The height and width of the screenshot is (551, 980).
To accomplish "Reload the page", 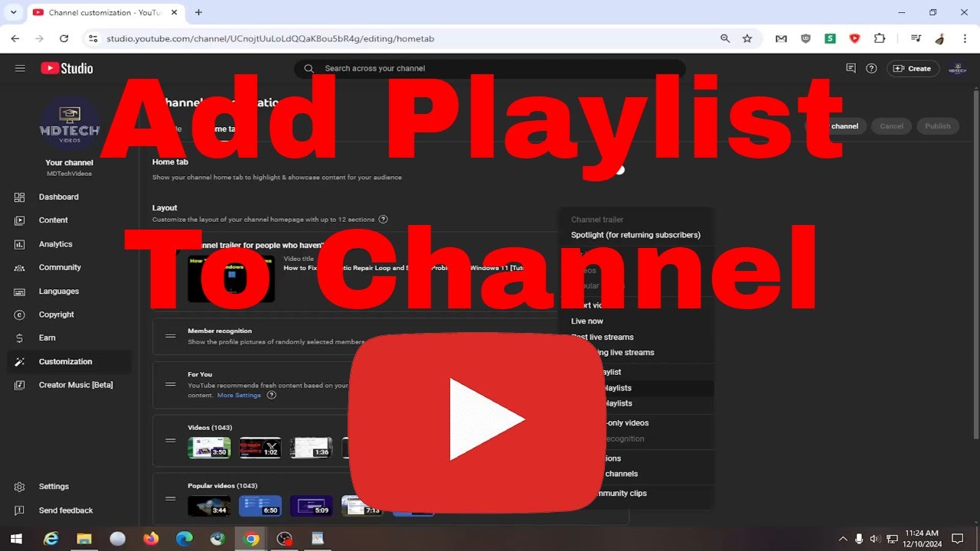I will [64, 38].
